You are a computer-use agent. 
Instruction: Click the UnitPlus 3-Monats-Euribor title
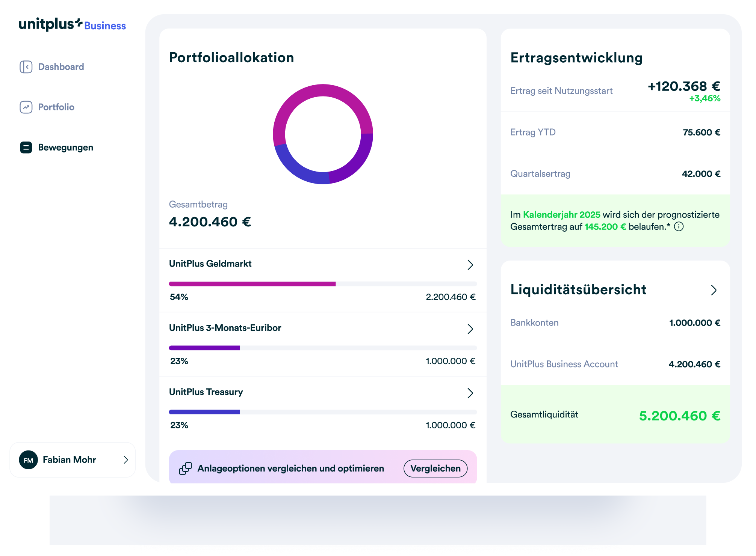225,328
